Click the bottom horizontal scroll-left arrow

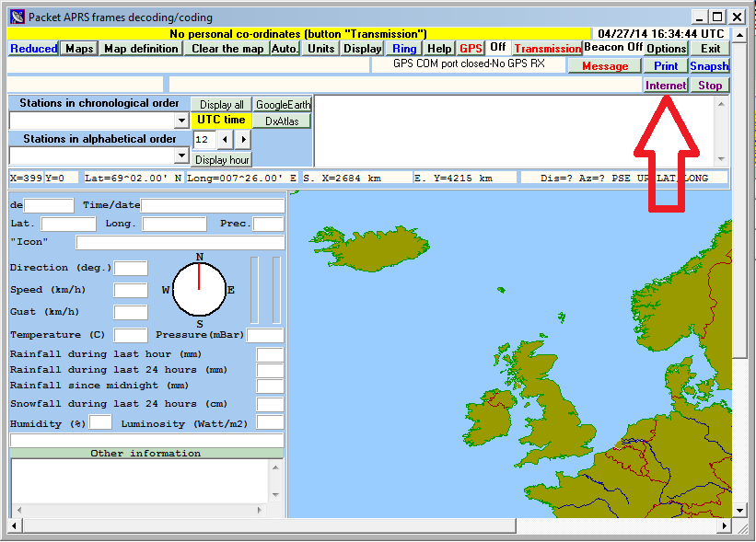(14, 525)
